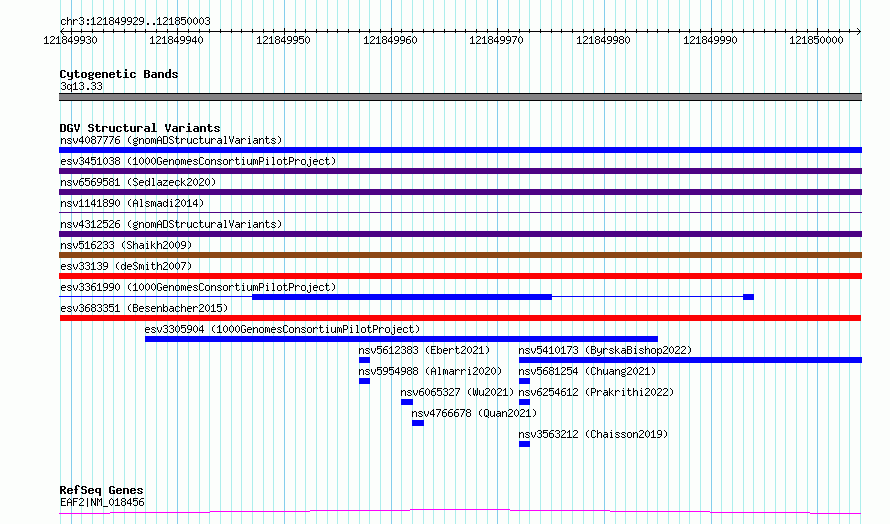Click the small nsv5612383 blue block

coord(364,360)
